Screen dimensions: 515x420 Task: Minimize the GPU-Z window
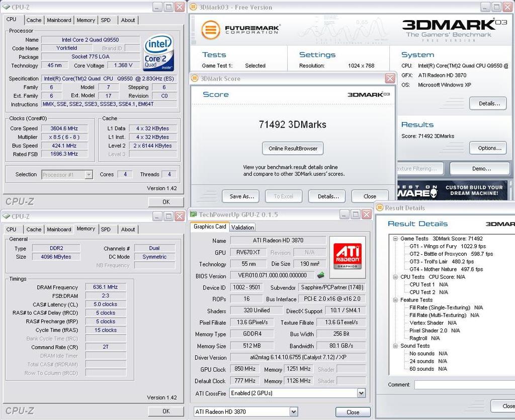tap(344, 215)
